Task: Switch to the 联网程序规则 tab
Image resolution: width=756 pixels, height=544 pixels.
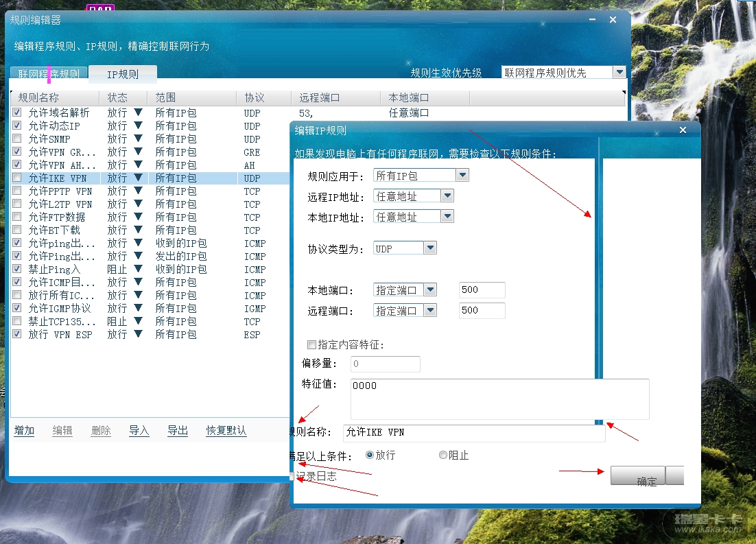Action: click(49, 73)
